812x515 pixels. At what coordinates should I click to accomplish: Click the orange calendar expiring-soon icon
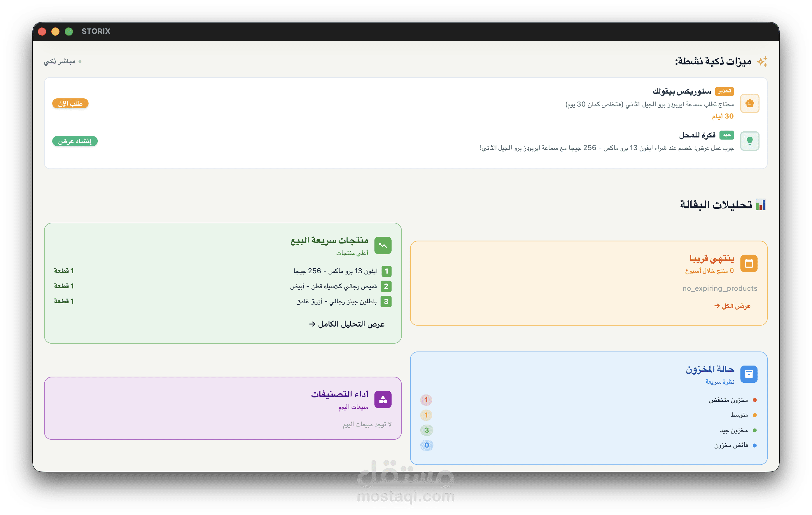click(x=749, y=263)
